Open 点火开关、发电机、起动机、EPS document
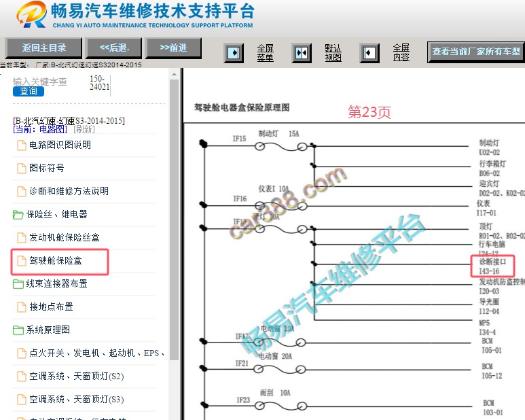Viewport: 525px width, 420px height. click(96, 353)
